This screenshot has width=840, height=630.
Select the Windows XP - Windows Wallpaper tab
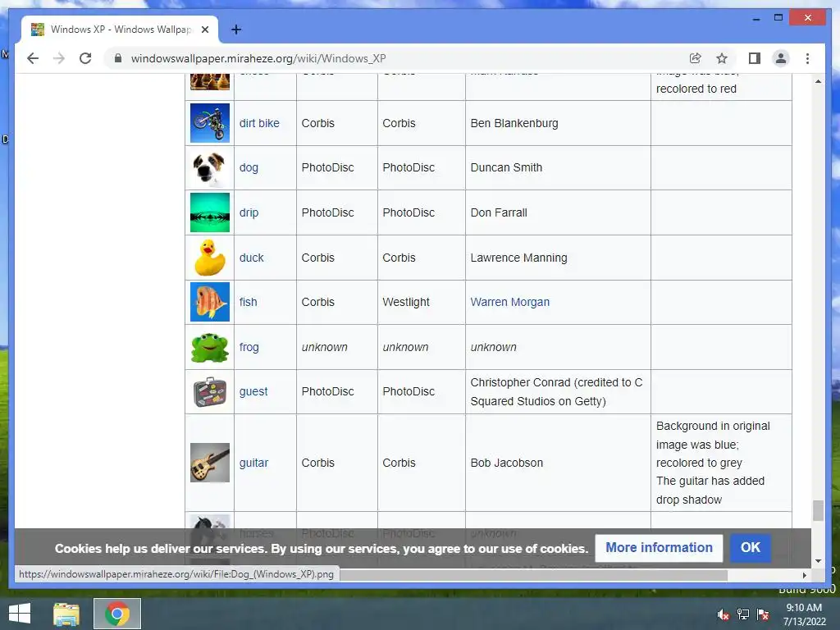(x=120, y=30)
